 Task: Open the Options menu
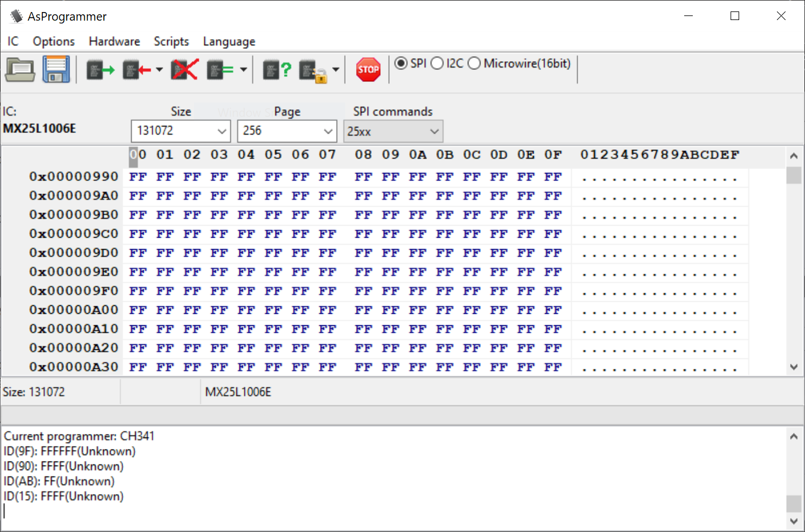(x=54, y=41)
